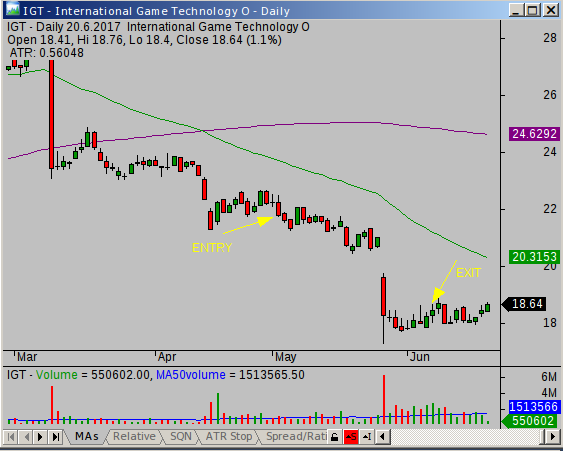
Task: Click the MA50volume legend label
Action: (x=191, y=375)
